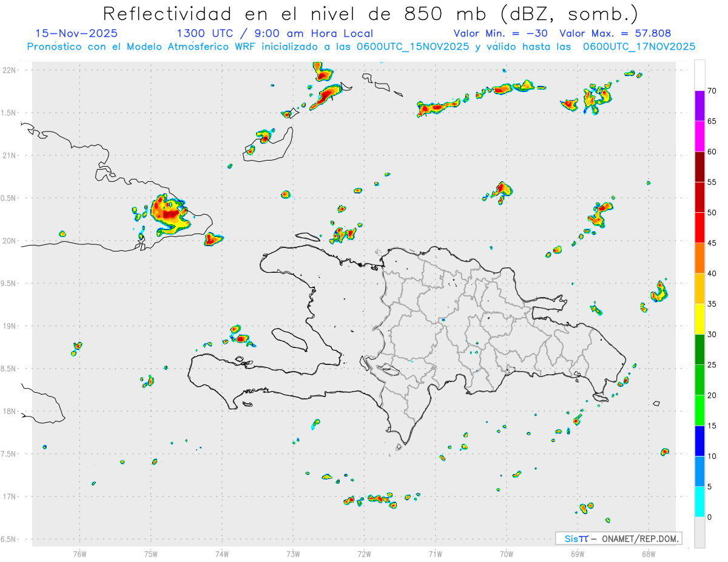Click the WRF forecast description line
Image resolution: width=728 pixels, height=562 pixels.
point(361,47)
